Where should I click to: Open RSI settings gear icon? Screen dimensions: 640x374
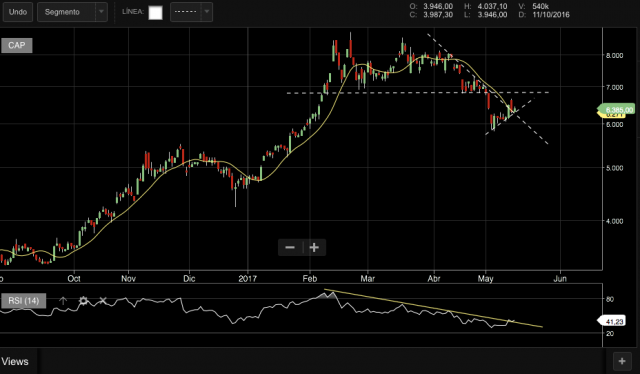(83, 301)
